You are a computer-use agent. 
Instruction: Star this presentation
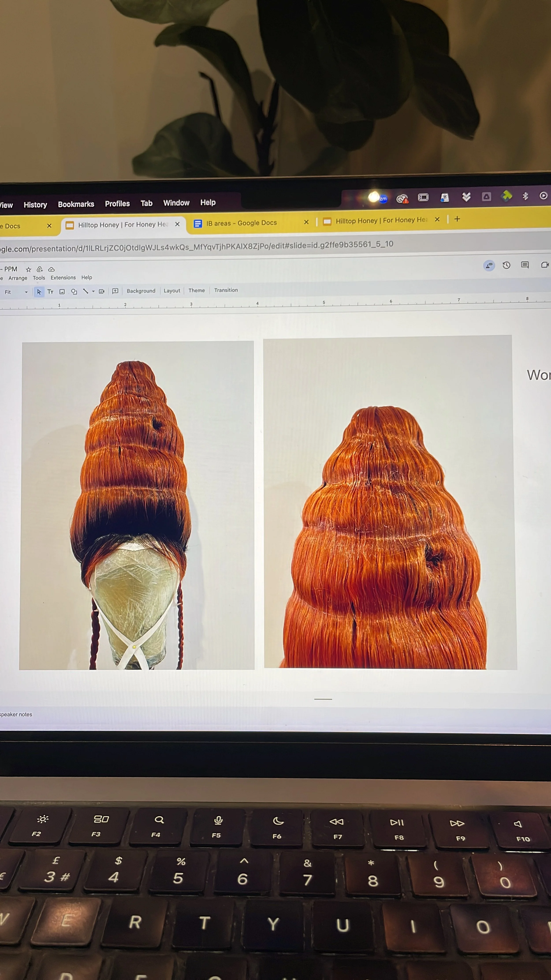[28, 269]
